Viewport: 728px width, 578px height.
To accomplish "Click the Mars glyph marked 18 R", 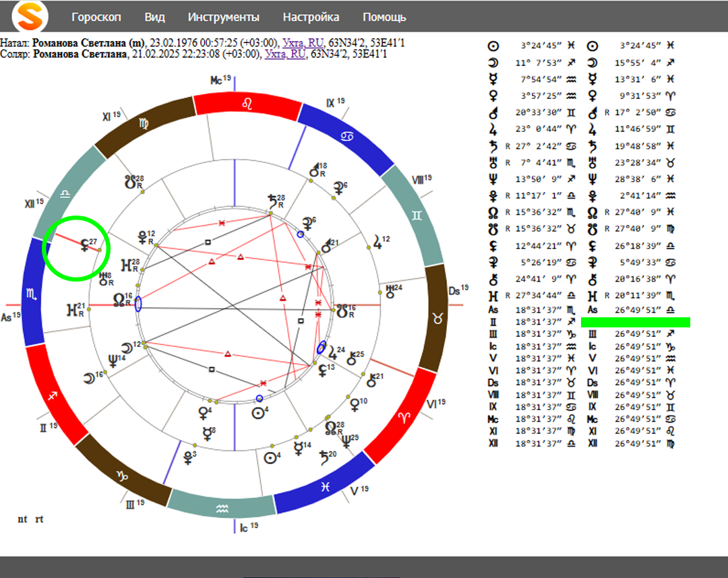I will [315, 170].
